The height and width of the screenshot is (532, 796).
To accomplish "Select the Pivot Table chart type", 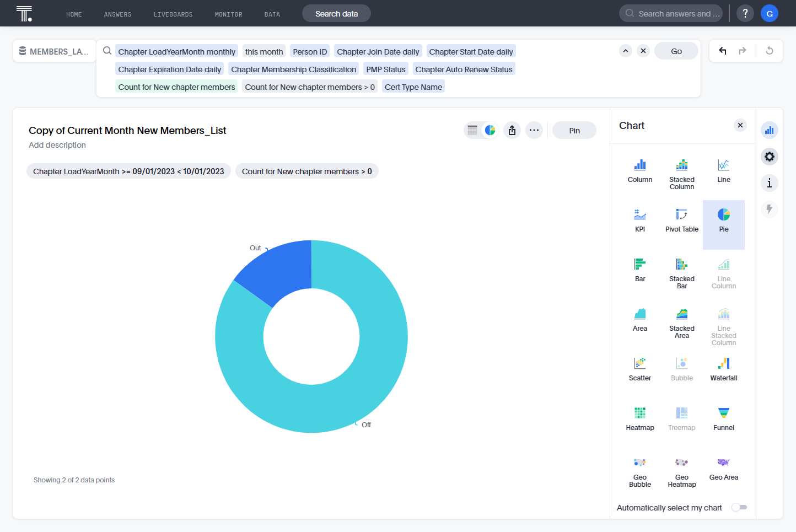I will pyautogui.click(x=682, y=221).
